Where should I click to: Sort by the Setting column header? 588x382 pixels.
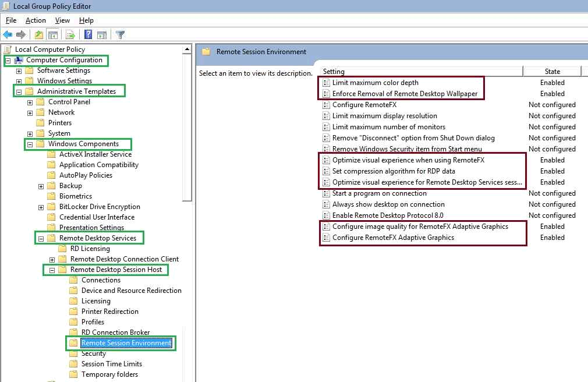click(x=421, y=71)
